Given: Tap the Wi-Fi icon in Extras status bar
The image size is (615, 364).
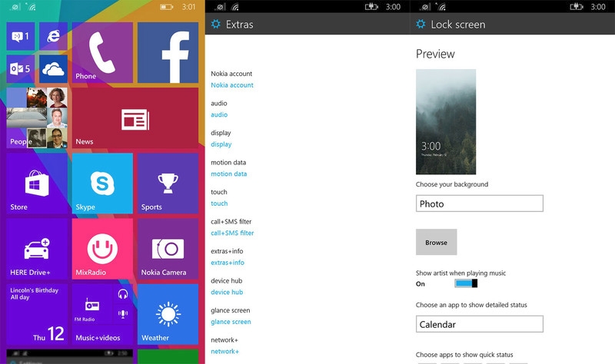Looking at the screenshot, I should point(235,7).
